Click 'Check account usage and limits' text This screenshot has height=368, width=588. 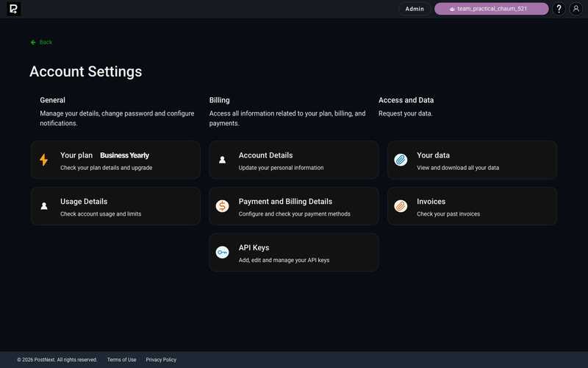tap(101, 214)
